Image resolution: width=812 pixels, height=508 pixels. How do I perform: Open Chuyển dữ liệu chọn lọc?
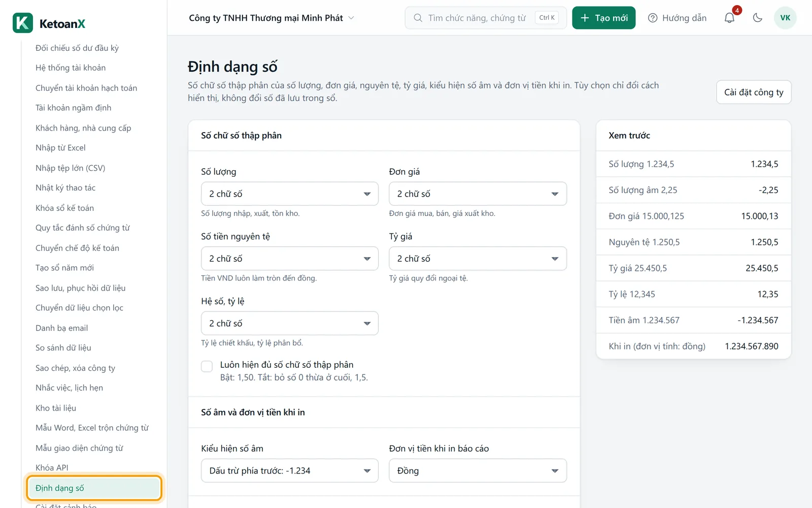pyautogui.click(x=79, y=308)
